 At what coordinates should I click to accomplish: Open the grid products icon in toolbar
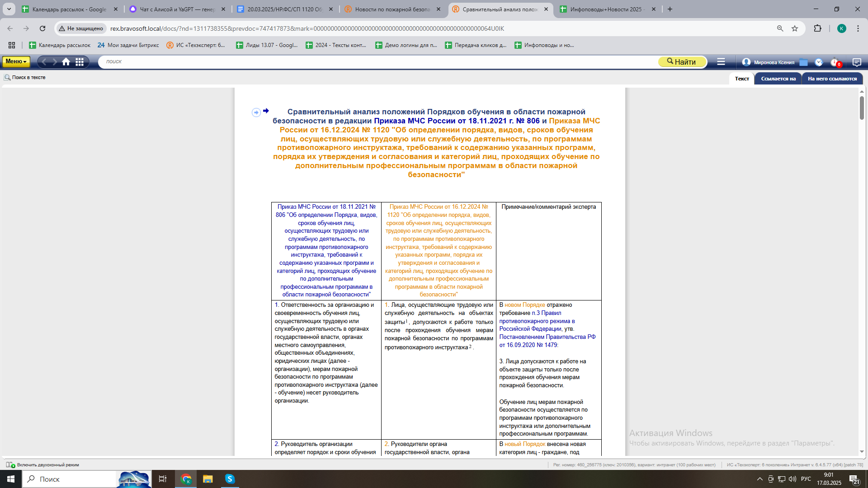(x=80, y=62)
